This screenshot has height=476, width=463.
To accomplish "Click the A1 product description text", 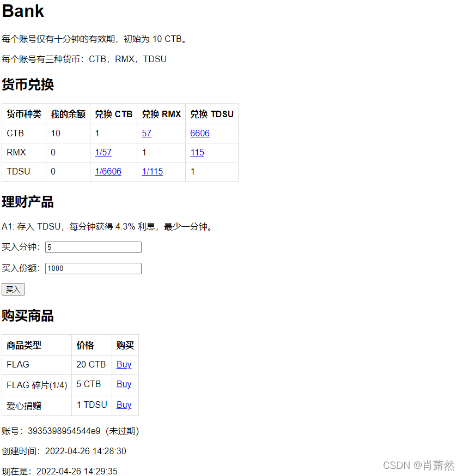I will [108, 226].
